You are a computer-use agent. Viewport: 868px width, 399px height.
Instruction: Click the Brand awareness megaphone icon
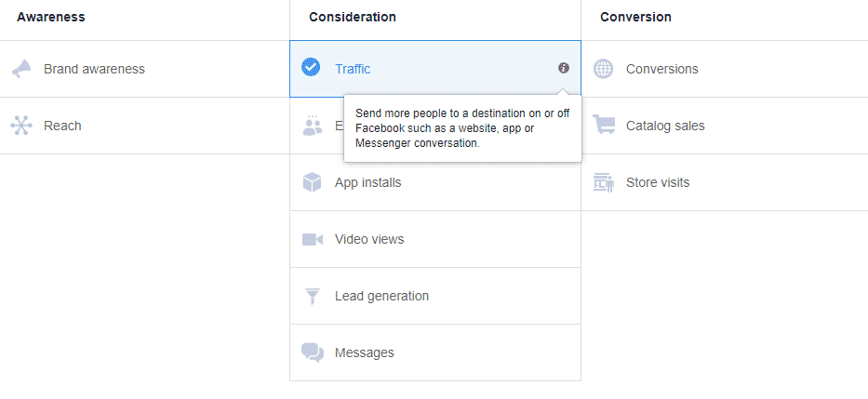21,69
